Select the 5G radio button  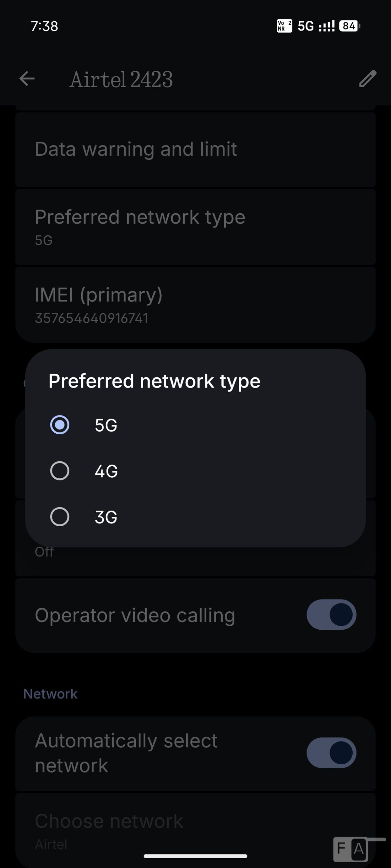click(x=60, y=425)
